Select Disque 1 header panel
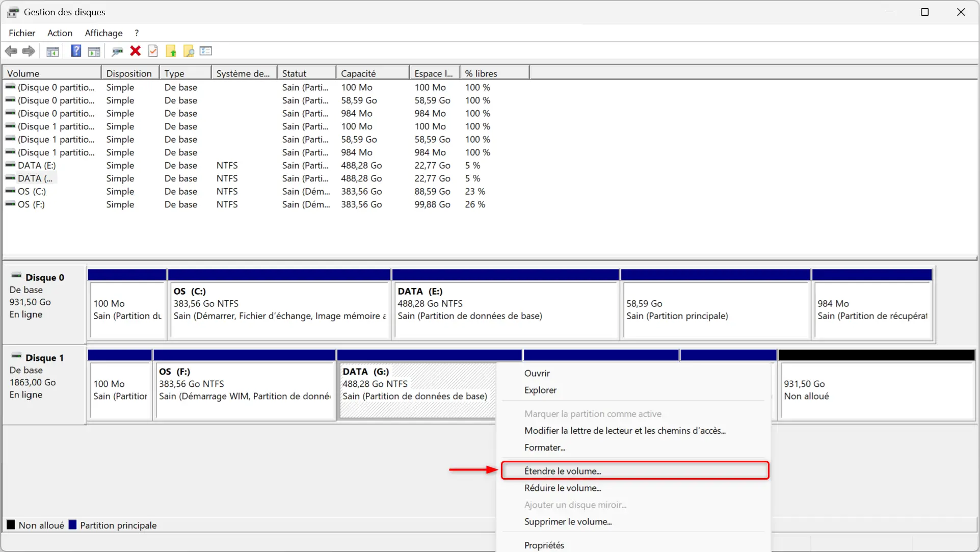This screenshot has width=980, height=552. click(x=44, y=385)
